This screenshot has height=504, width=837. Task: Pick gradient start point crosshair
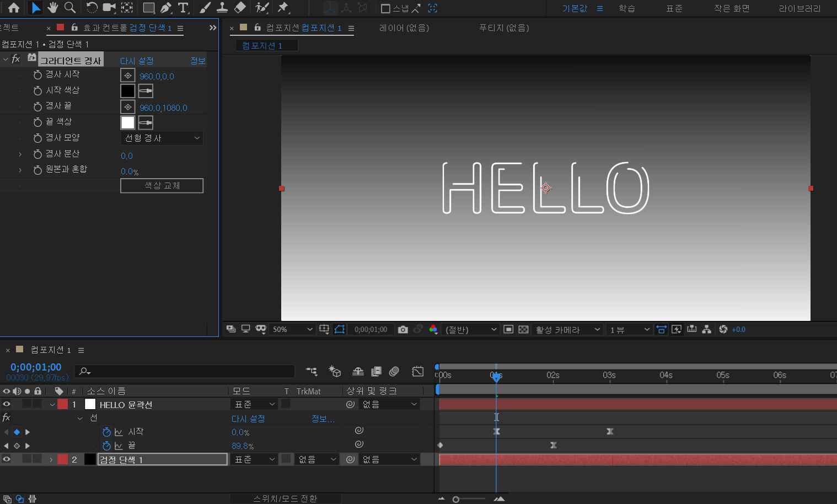pyautogui.click(x=128, y=76)
